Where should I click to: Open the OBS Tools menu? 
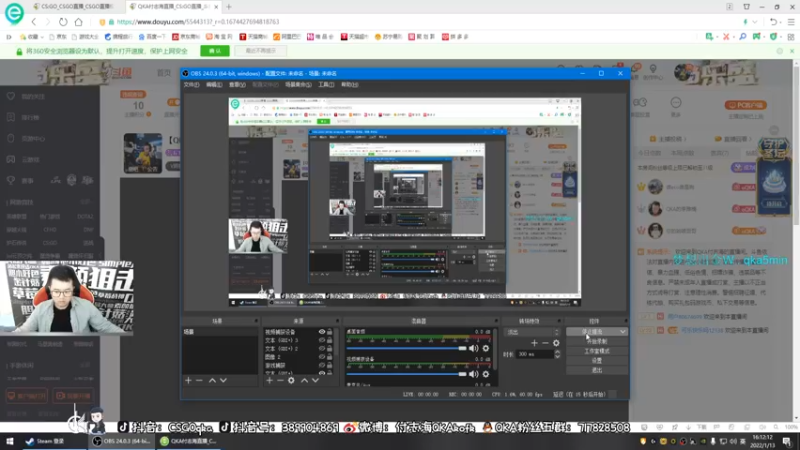[x=326, y=85]
